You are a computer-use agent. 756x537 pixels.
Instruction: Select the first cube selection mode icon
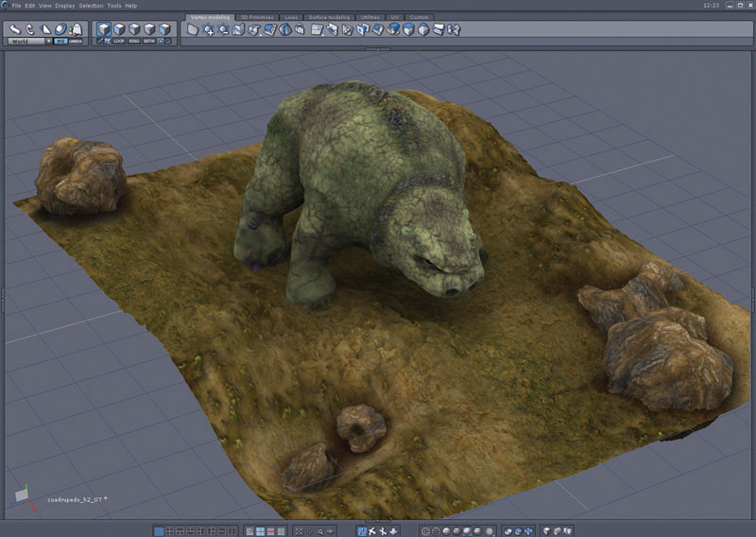point(104,29)
